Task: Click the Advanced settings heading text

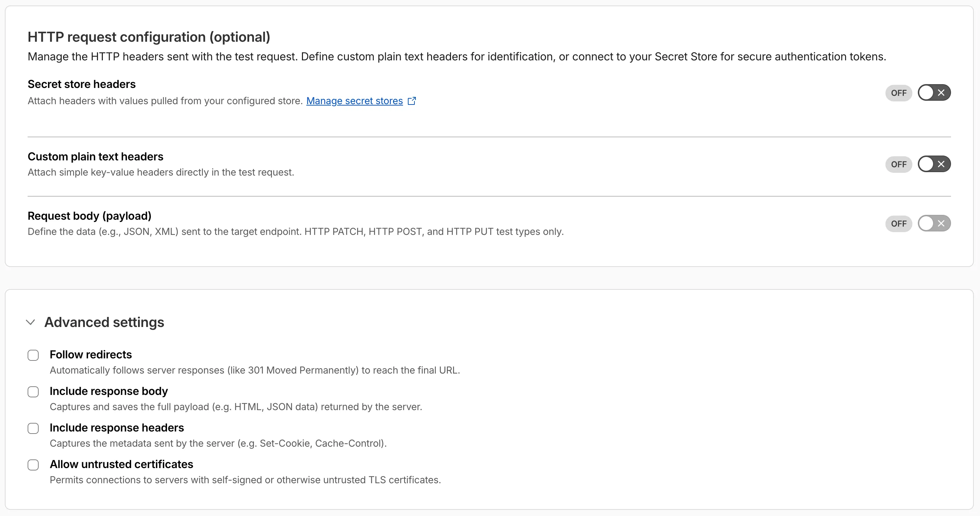Action: [104, 322]
